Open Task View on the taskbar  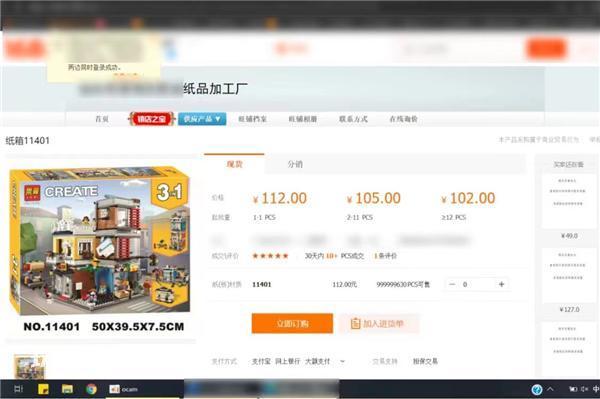coord(18,389)
